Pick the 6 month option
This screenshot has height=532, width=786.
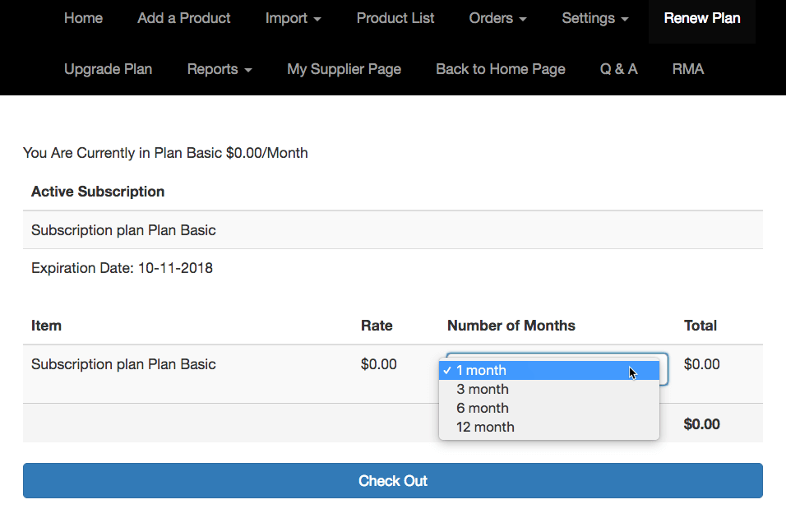click(483, 409)
